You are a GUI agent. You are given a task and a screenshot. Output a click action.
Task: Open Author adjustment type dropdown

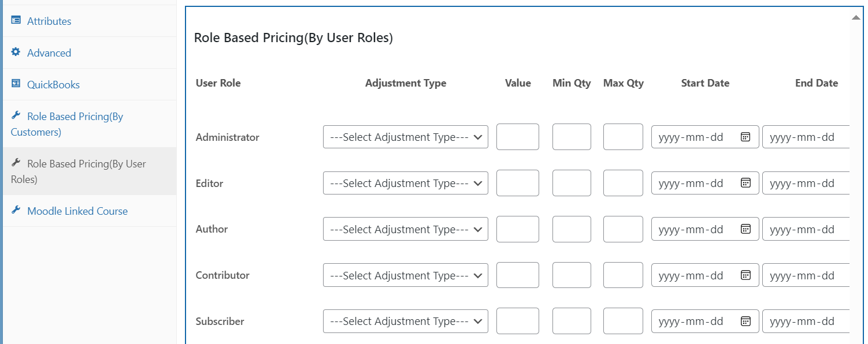(x=405, y=229)
